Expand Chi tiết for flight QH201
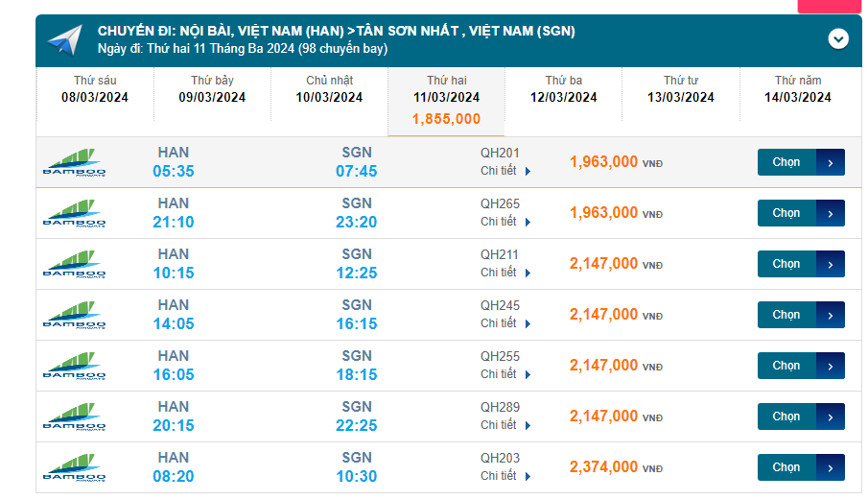 [504, 171]
